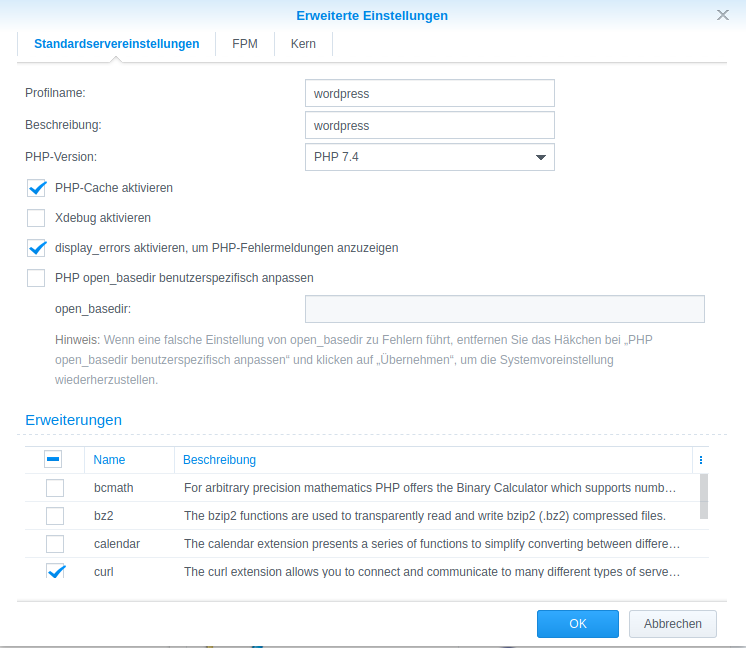Click the open_basedir text field
746x648 pixels.
point(505,309)
